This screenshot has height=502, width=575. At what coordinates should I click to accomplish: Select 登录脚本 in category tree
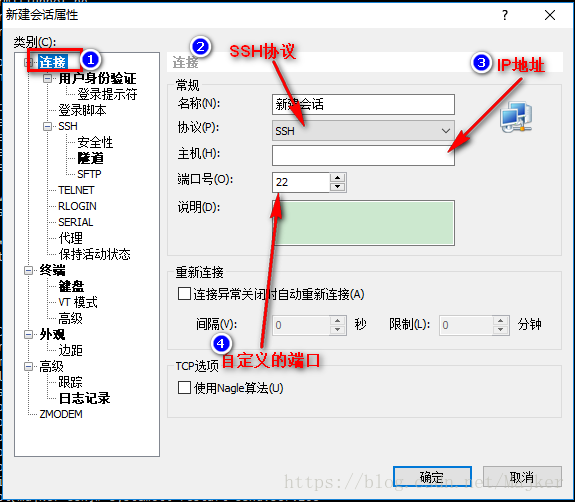(82, 110)
